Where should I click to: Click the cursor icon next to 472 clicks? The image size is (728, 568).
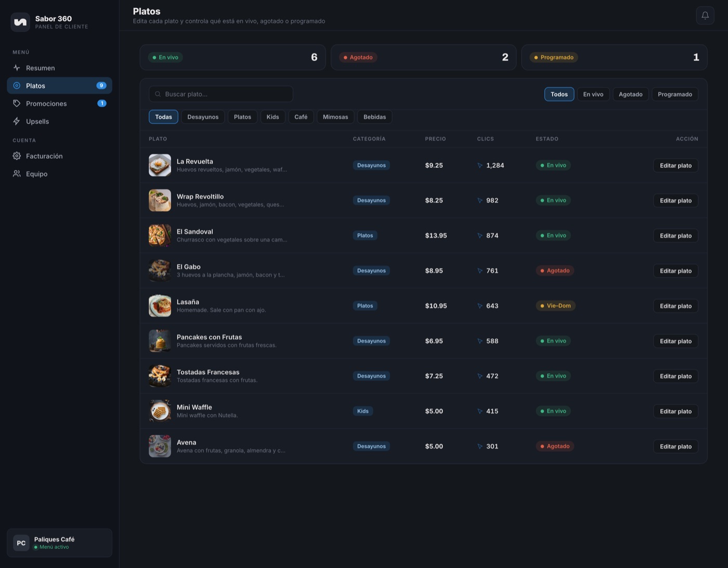480,376
